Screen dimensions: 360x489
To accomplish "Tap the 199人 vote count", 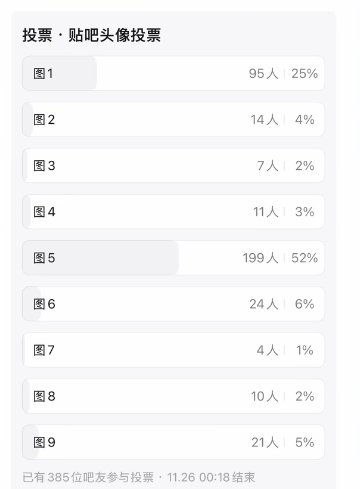I will coord(260,258).
